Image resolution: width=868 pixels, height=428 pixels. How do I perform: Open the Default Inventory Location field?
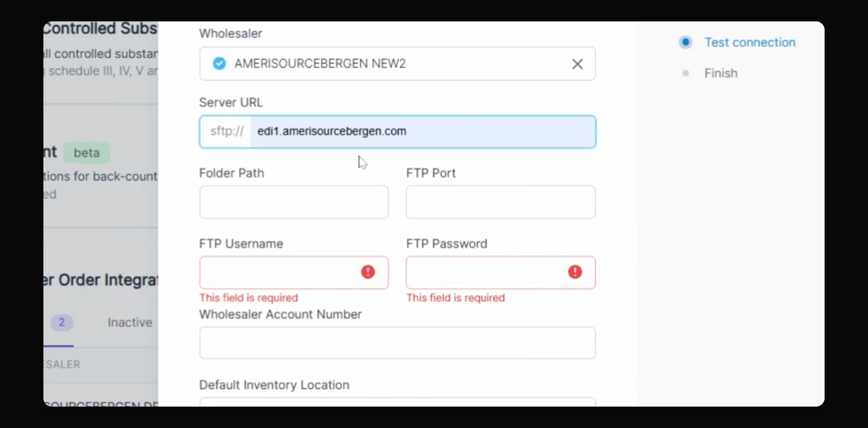pyautogui.click(x=397, y=402)
